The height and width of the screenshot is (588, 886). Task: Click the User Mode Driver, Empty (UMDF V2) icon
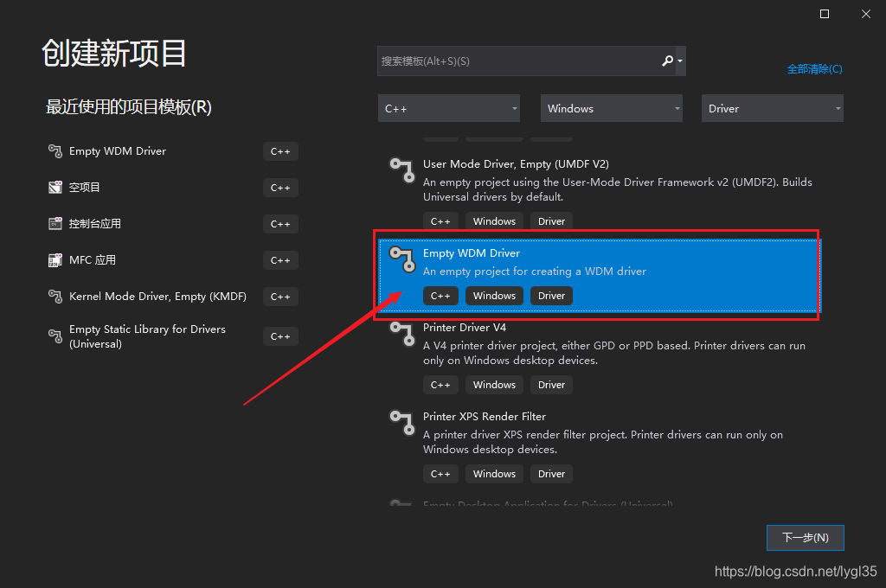402,170
